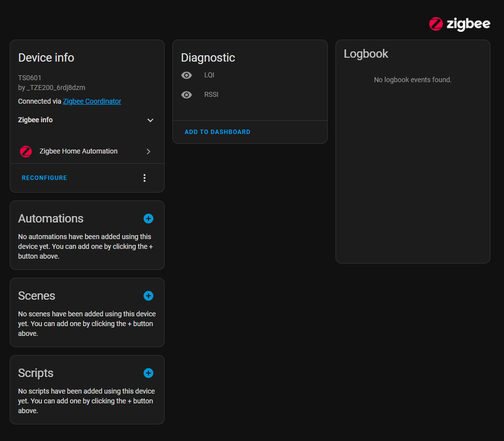Open the Zigbee Coordinator link
504x441 pixels.
pyautogui.click(x=92, y=101)
